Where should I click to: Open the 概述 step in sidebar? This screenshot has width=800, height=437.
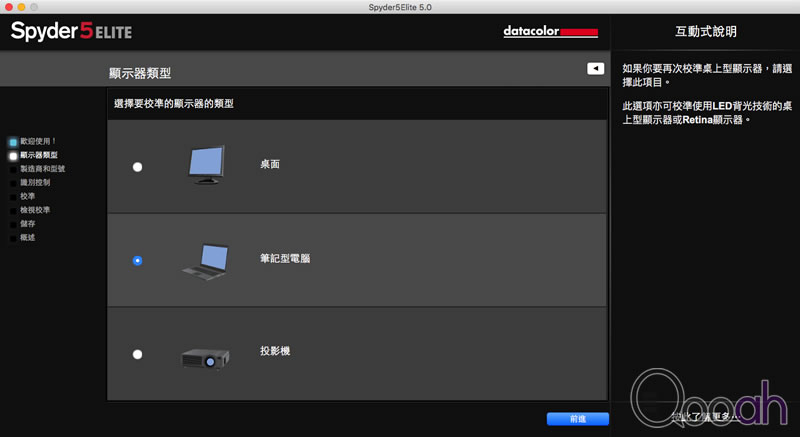tap(28, 238)
